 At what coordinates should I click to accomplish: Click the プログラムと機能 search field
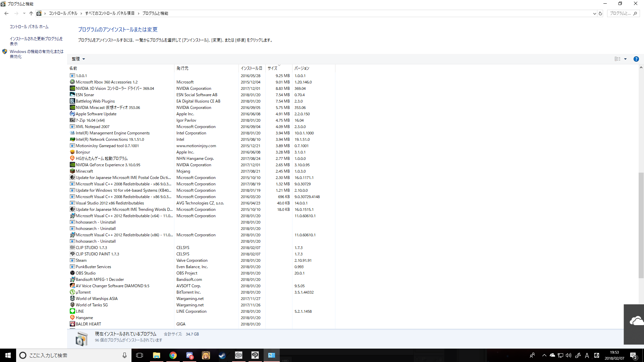pyautogui.click(x=620, y=13)
